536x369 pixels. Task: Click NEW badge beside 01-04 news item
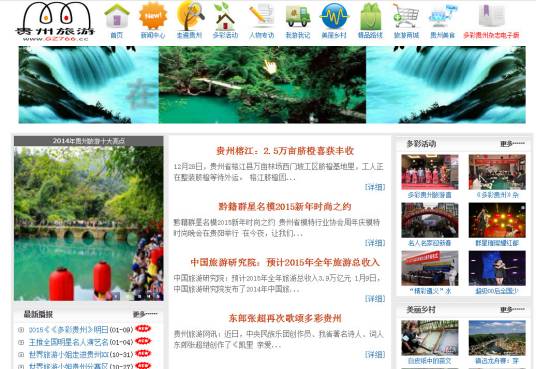[x=143, y=341]
